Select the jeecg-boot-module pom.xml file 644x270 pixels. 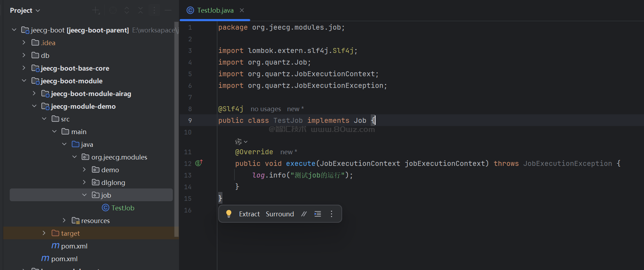click(x=64, y=259)
